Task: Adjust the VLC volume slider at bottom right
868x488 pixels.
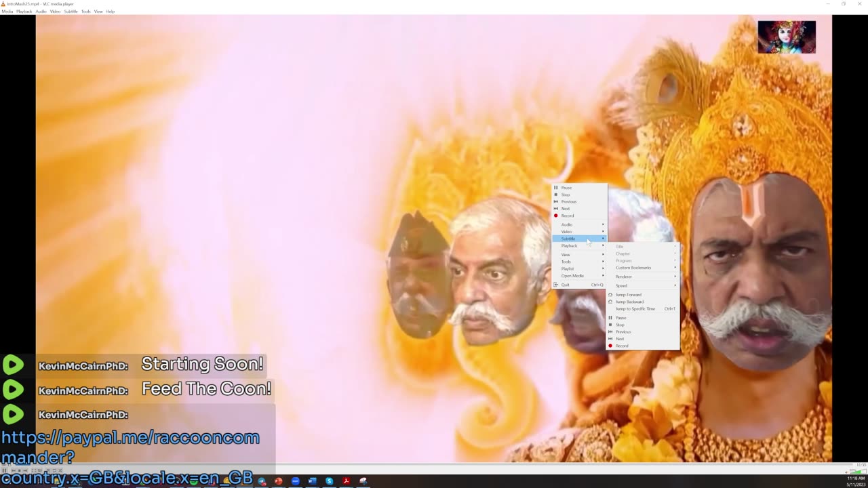Action: [x=857, y=470]
